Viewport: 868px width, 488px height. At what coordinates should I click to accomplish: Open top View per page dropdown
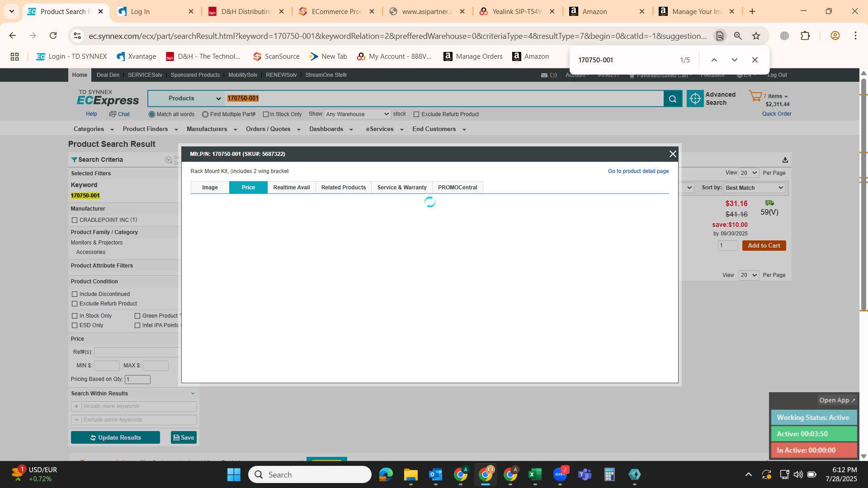pos(748,173)
